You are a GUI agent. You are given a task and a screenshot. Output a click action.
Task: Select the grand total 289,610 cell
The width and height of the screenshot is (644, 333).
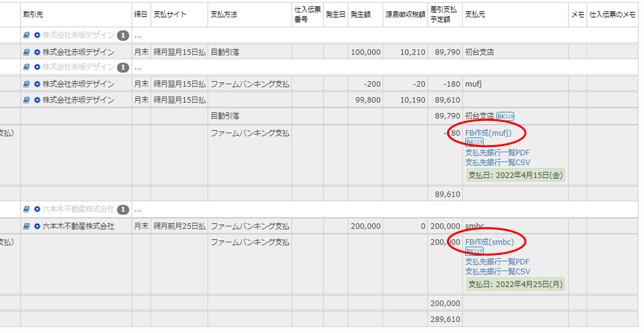tap(445, 319)
